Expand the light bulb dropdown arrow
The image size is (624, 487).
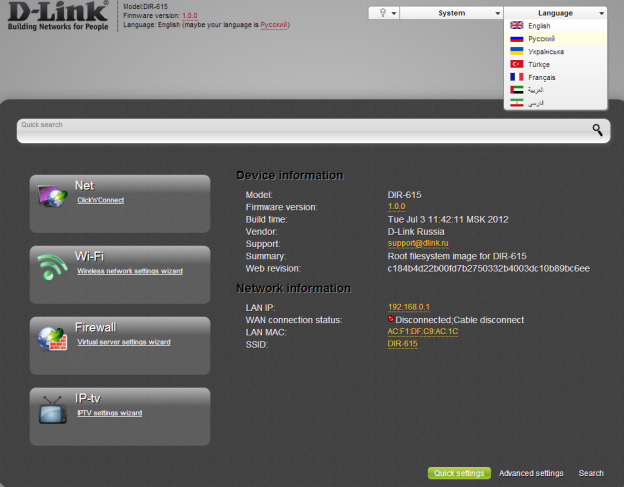(394, 13)
